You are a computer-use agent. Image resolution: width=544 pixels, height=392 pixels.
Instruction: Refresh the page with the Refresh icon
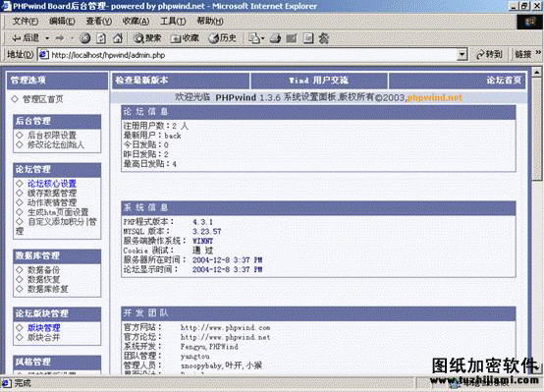pos(101,38)
